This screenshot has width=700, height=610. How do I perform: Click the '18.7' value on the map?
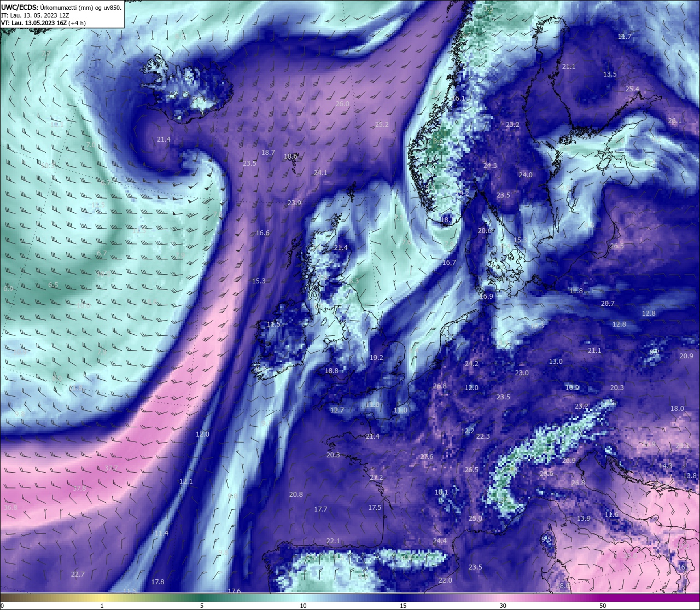[x=268, y=153]
